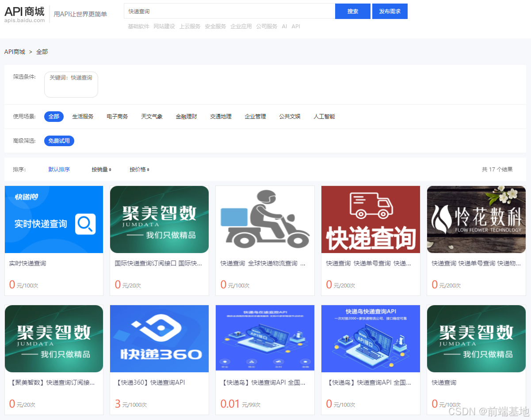The width and height of the screenshot is (531, 420).
Task: Open the first 聚美智数 card image, 国际快递查询订阅接口
Action: point(159,219)
